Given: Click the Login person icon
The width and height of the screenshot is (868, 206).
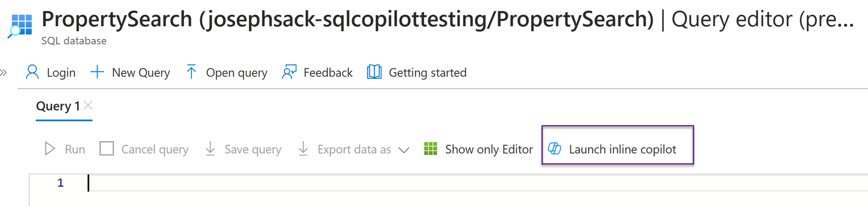Looking at the screenshot, I should pyautogui.click(x=32, y=72).
